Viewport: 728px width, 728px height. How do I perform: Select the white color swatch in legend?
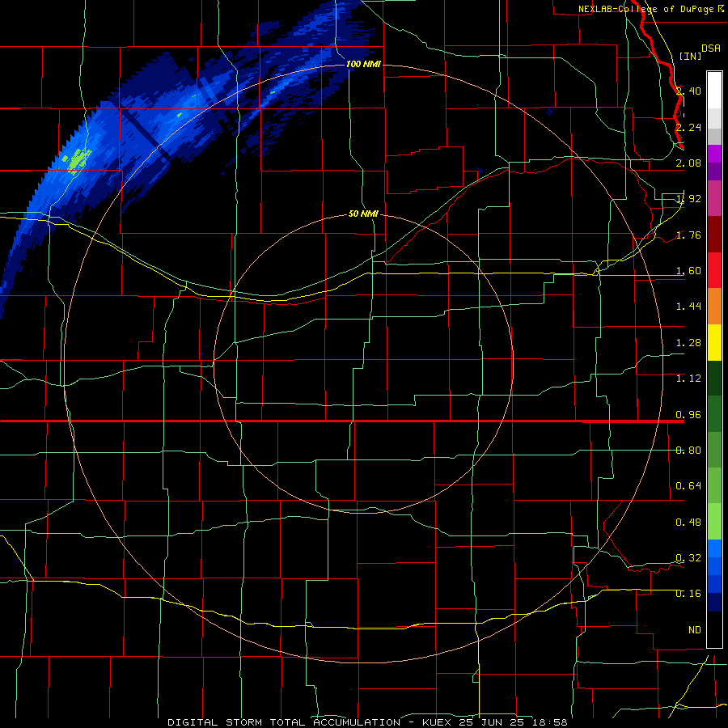click(x=714, y=91)
